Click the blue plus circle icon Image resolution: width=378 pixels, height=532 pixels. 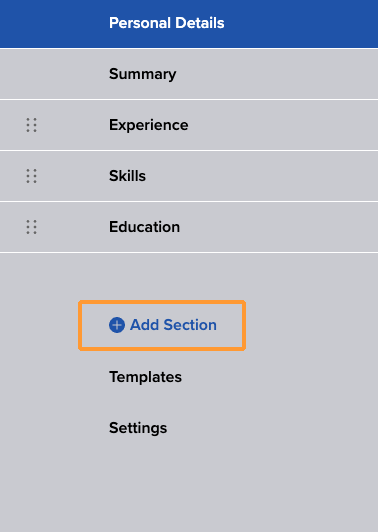click(x=117, y=325)
